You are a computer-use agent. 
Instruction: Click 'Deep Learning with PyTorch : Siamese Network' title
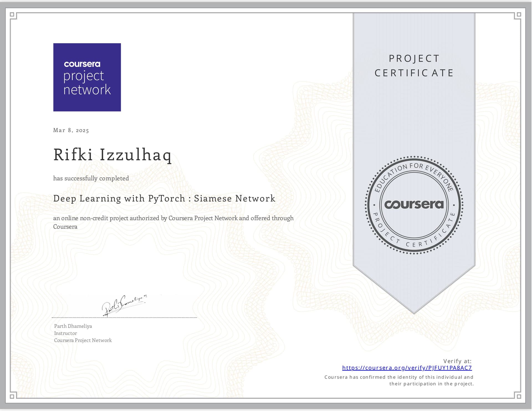point(164,198)
